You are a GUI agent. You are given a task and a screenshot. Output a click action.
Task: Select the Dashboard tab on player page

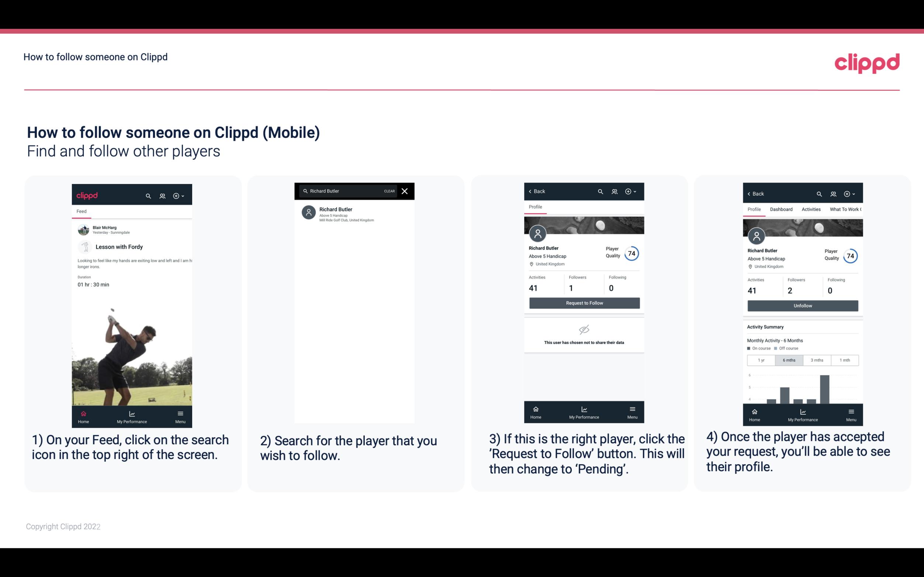coord(781,209)
